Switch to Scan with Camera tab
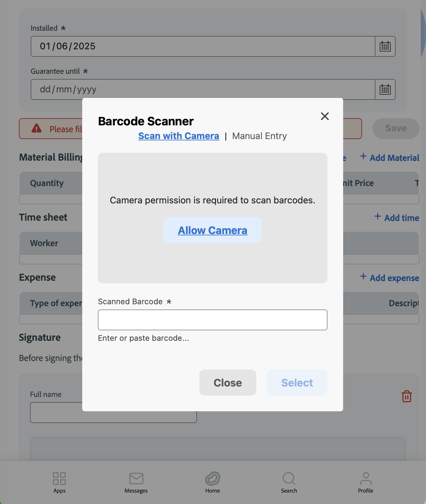This screenshot has width=426, height=504. [178, 136]
